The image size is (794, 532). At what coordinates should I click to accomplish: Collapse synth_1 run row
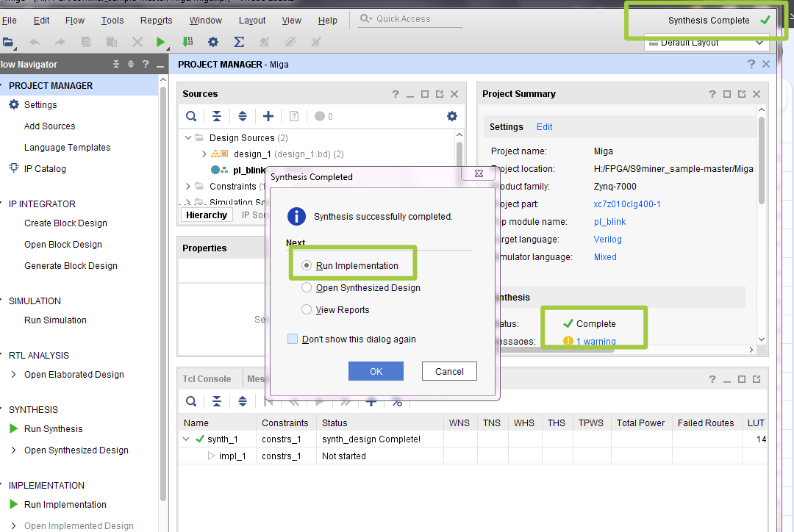(186, 439)
